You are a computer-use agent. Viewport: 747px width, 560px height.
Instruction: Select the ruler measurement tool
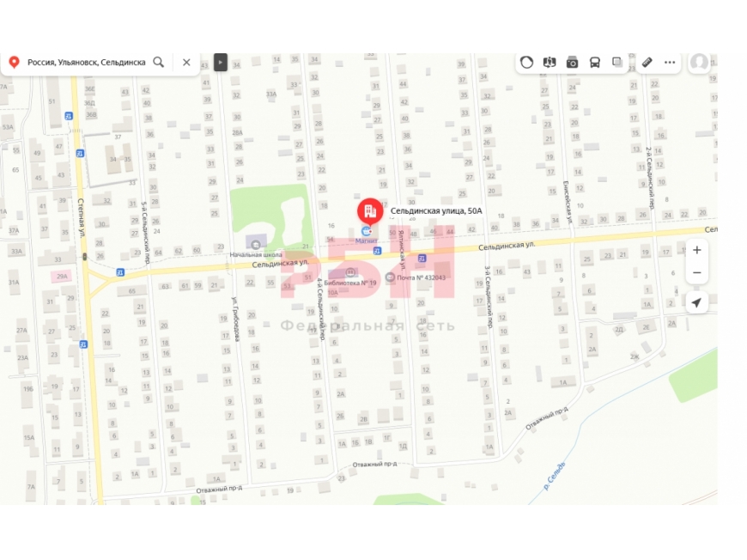click(x=647, y=62)
